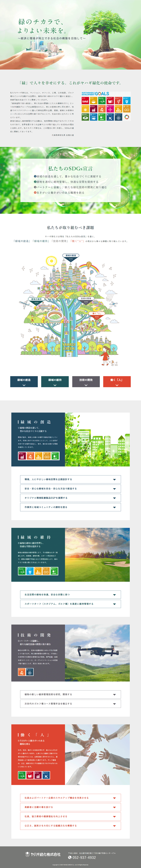141x868 pixels.
Task: Expand 高齢者に活躍の場を設ける row
Action: tap(70, 807)
